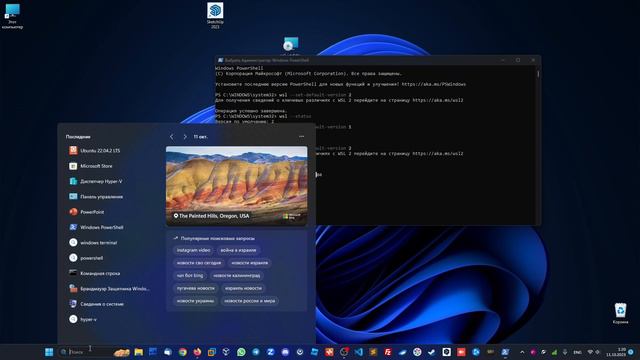
Task: Switch the ENG input language indicator
Action: pyautogui.click(x=577, y=352)
